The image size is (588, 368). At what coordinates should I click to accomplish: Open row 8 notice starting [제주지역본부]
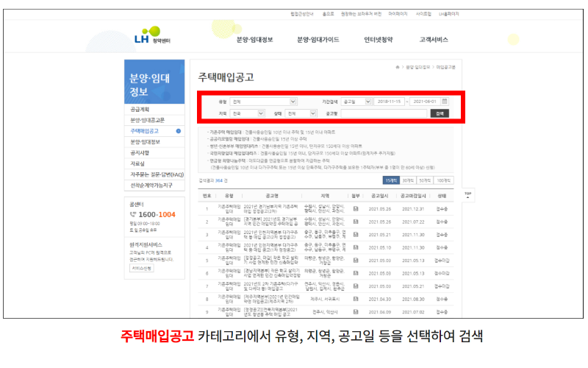tap(272, 299)
